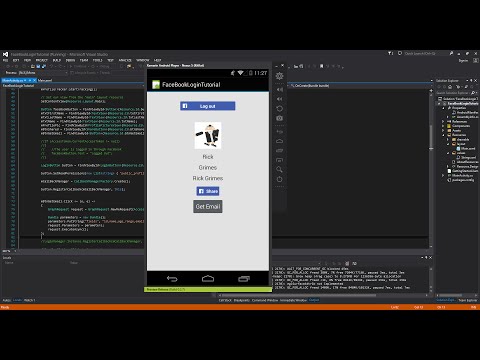Click the Facebook Share button
480x360 pixels.
tap(208, 191)
